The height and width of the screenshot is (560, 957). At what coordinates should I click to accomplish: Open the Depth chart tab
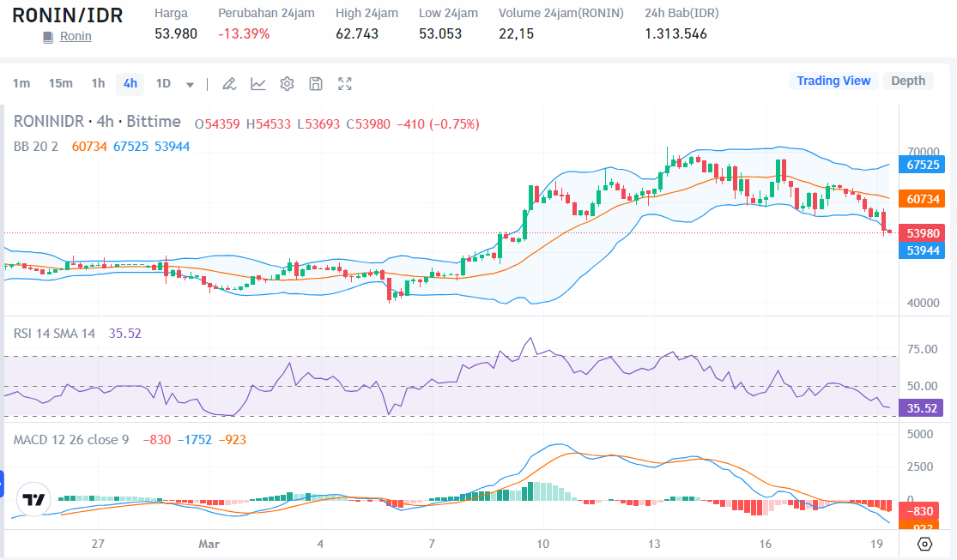point(908,81)
